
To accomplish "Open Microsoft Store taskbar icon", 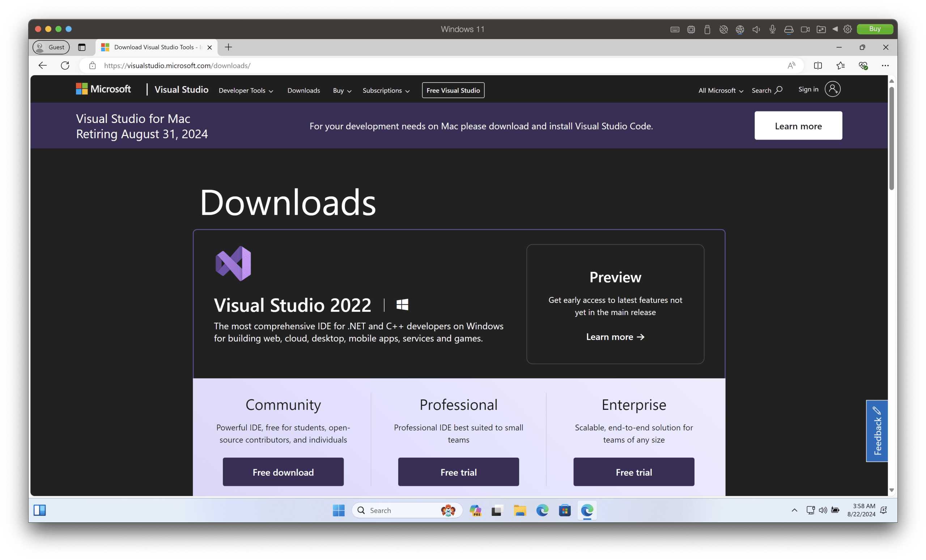I will click(x=565, y=510).
